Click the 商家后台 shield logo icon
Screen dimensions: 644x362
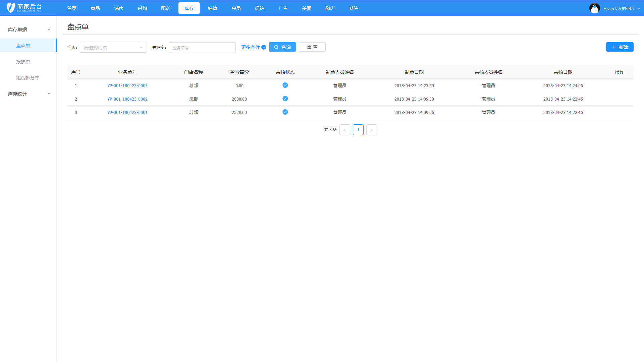[10, 7]
